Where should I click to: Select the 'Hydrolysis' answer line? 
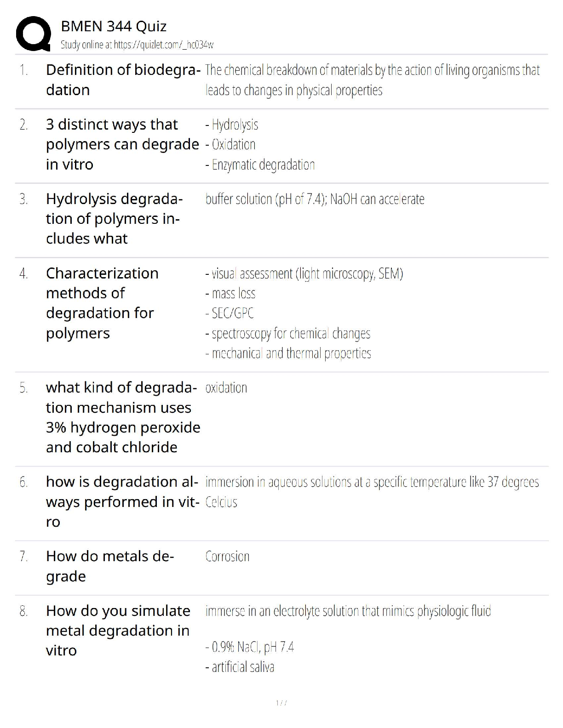[232, 125]
